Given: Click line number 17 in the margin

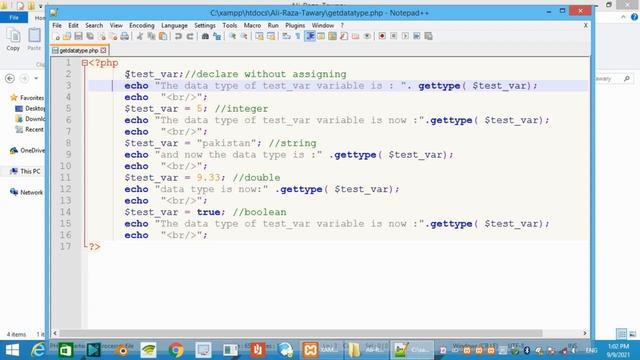Looking at the screenshot, I should tap(65, 247).
